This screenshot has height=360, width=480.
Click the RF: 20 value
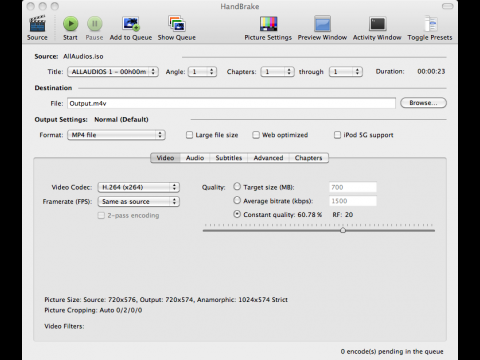click(x=343, y=215)
